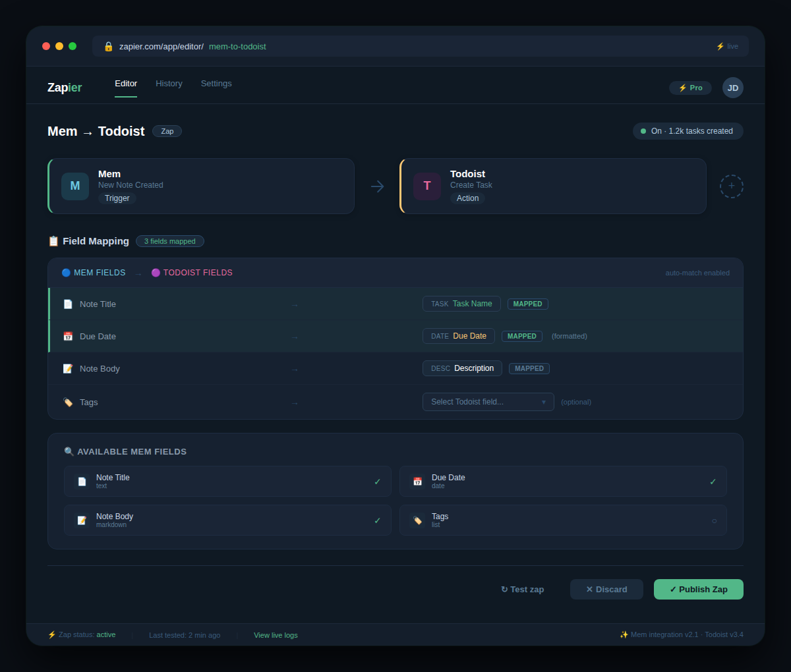The height and width of the screenshot is (672, 791).
Task: Switch to the Editor tab
Action: click(x=126, y=84)
